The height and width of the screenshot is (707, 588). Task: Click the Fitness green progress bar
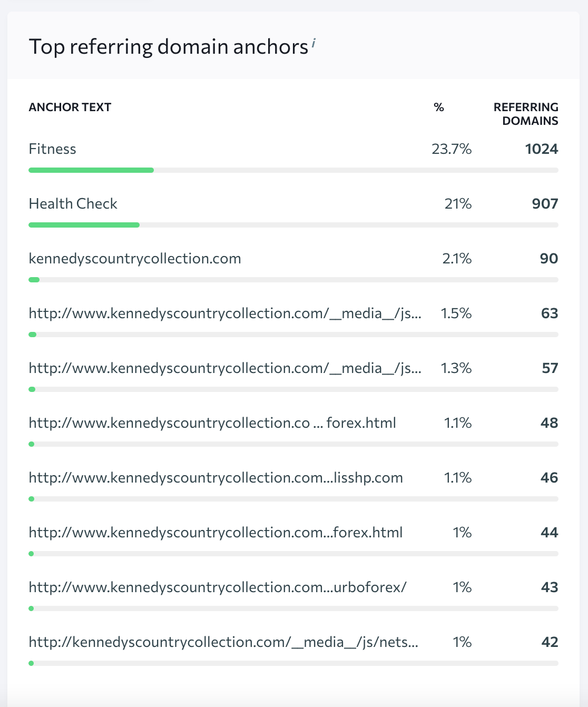(91, 170)
